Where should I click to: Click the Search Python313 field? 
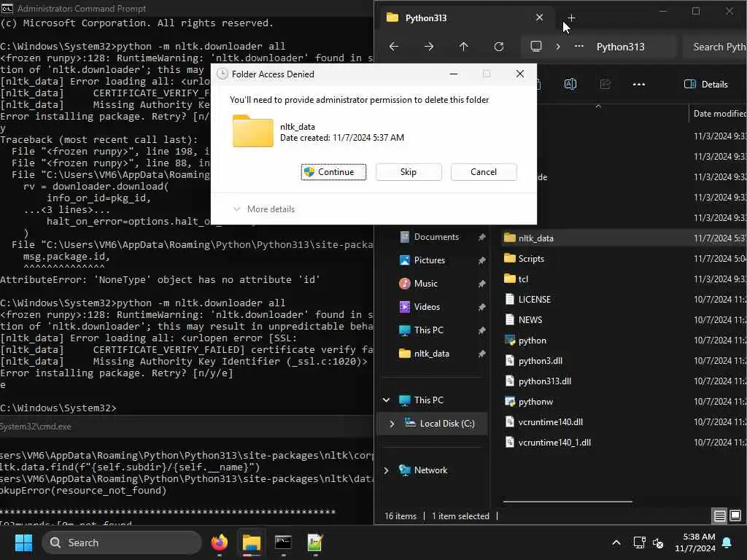[715, 47]
